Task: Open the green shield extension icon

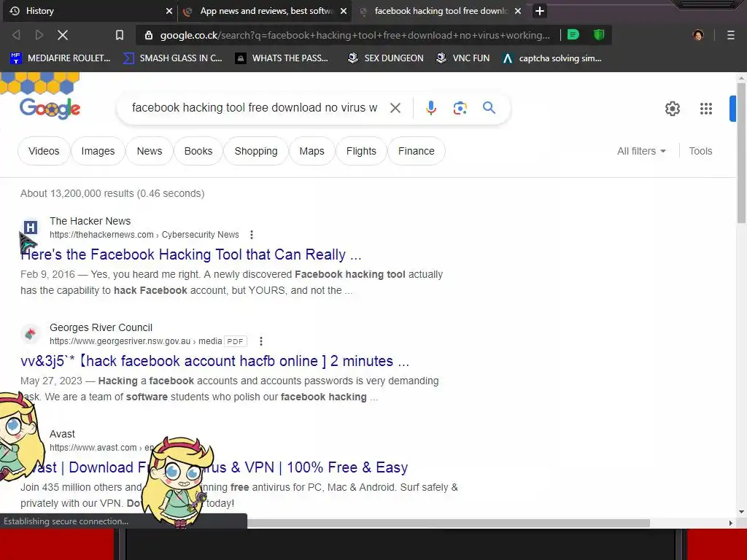Action: pyautogui.click(x=599, y=35)
